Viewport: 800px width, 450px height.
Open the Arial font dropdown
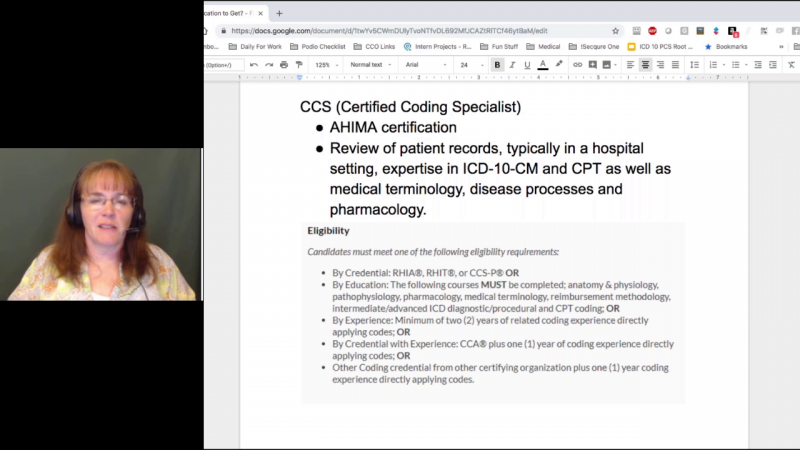tap(426, 65)
